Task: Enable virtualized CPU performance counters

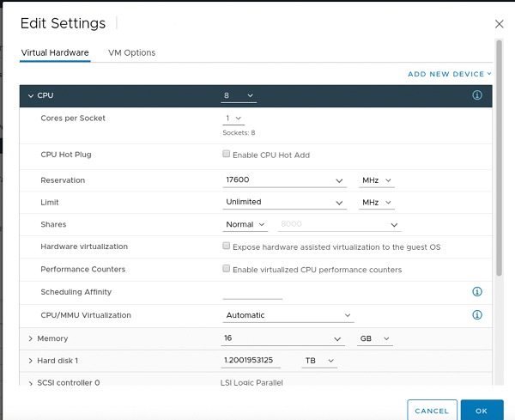Action: pos(227,269)
